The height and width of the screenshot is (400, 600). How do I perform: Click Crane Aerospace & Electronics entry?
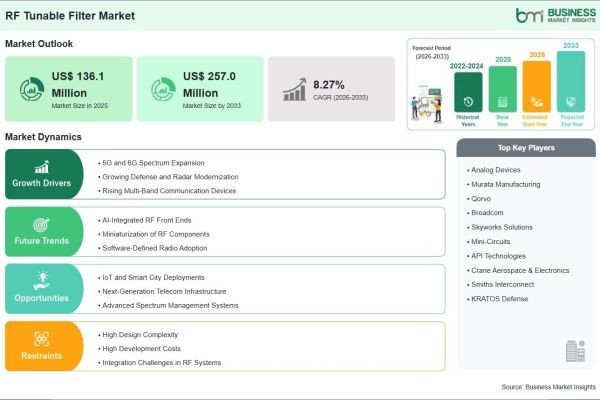pyautogui.click(x=518, y=270)
